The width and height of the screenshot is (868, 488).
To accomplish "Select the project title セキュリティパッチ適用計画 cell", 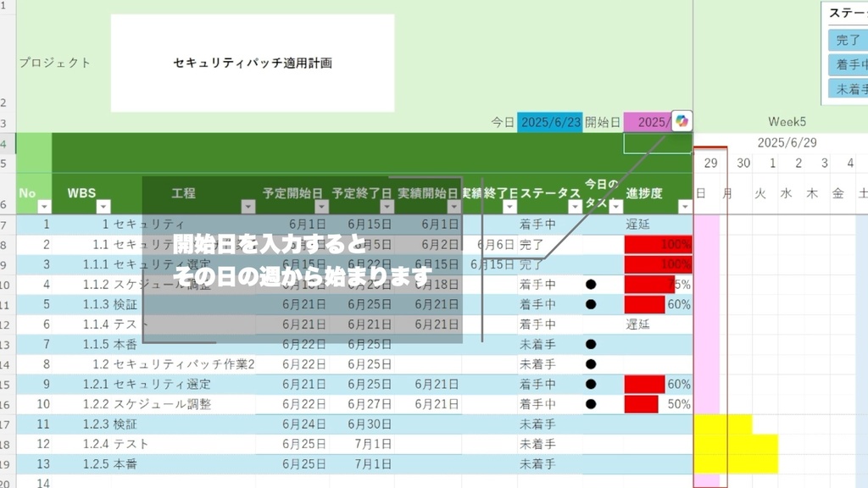I will [x=252, y=61].
